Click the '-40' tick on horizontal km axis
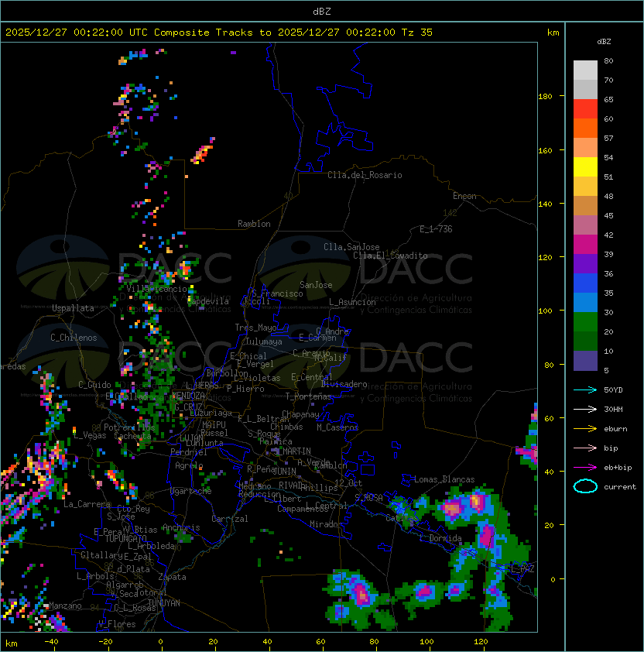This screenshot has height=652, width=644. point(51,642)
